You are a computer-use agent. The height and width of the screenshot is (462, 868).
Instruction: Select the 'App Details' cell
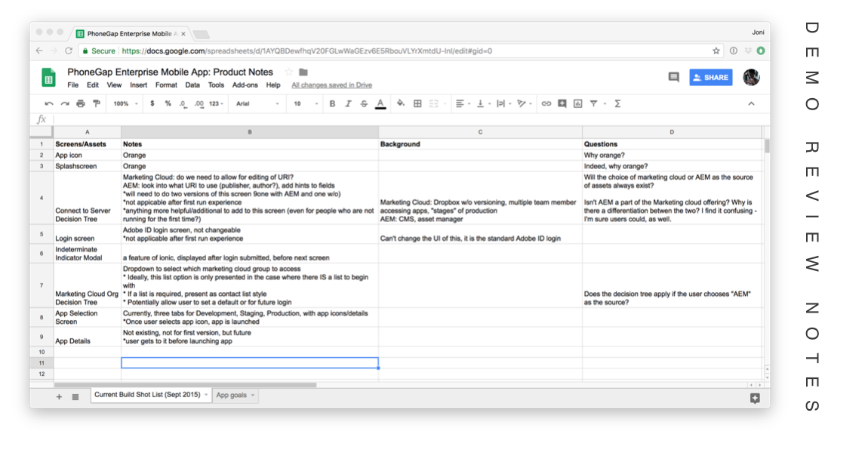pyautogui.click(x=87, y=337)
